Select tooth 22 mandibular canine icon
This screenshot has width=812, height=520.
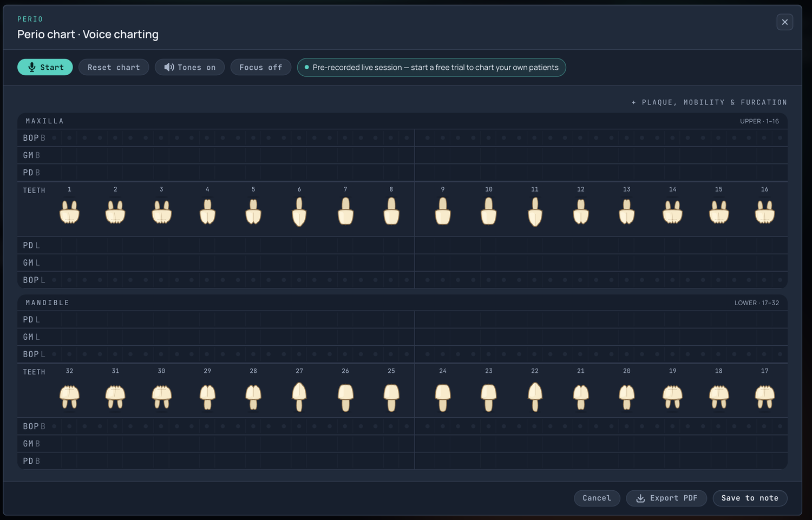pos(535,397)
